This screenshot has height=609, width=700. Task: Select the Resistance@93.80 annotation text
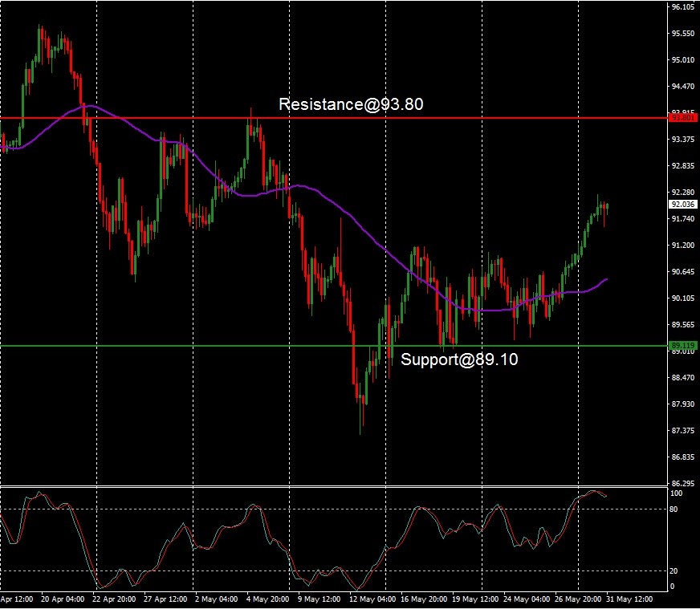click(x=351, y=104)
